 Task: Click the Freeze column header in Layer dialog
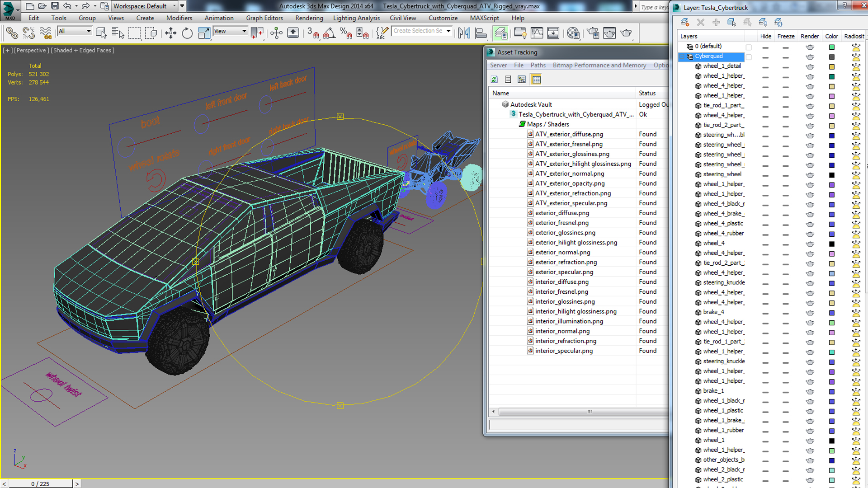coord(786,36)
